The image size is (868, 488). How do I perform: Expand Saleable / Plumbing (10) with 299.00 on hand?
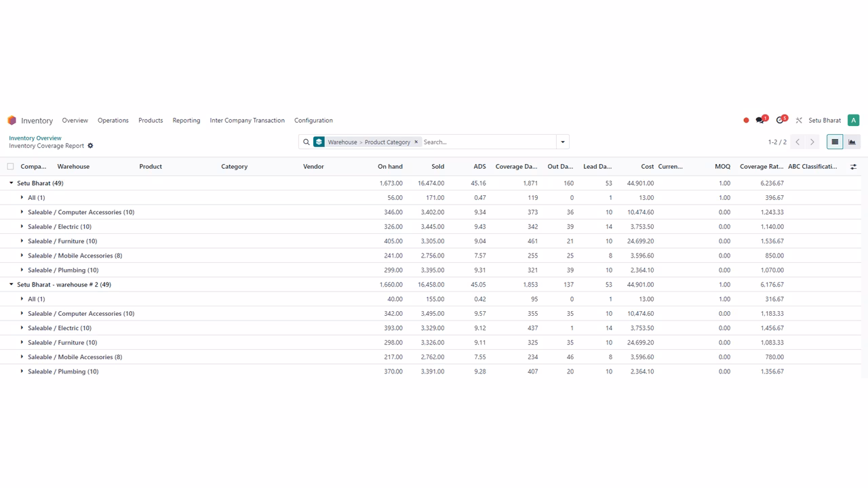coord(22,270)
